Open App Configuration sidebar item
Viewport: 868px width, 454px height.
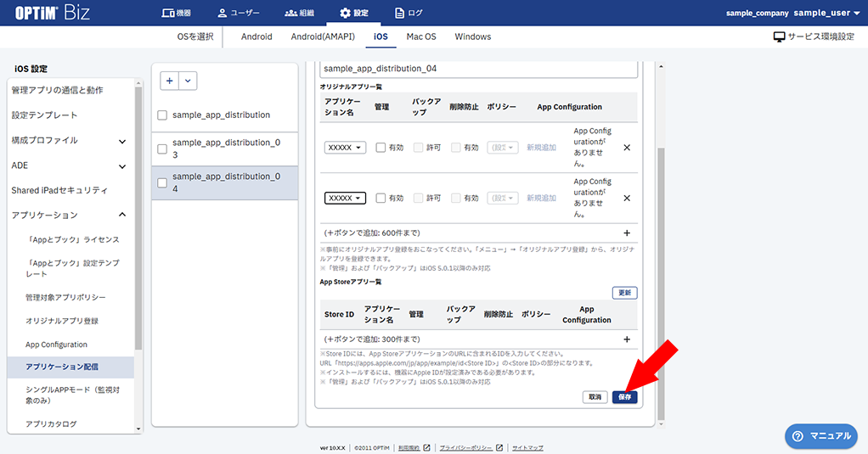pos(56,345)
